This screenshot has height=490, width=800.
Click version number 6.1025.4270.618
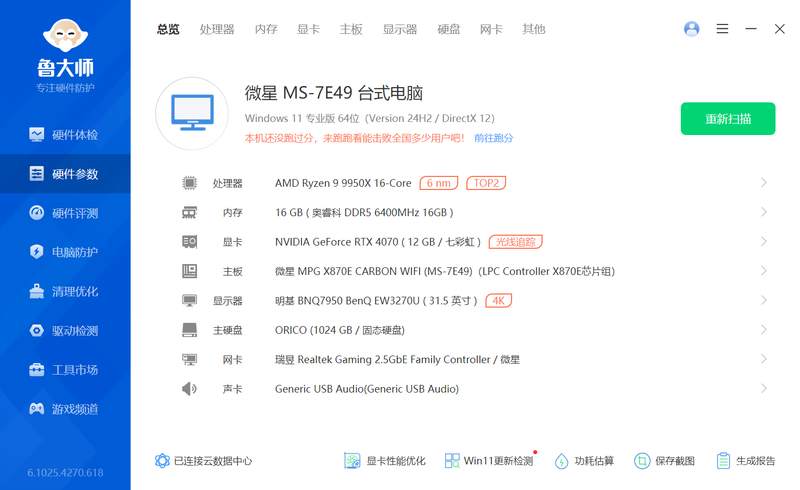click(65, 473)
